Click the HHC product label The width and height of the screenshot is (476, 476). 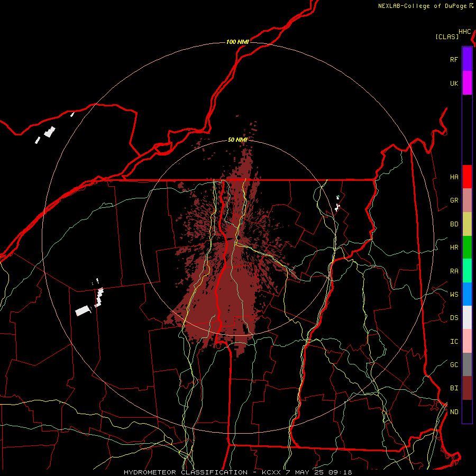(465, 32)
